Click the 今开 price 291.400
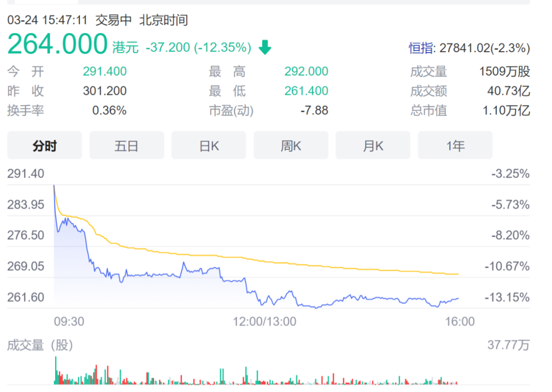Screen dimensions: 552x392 105,72
